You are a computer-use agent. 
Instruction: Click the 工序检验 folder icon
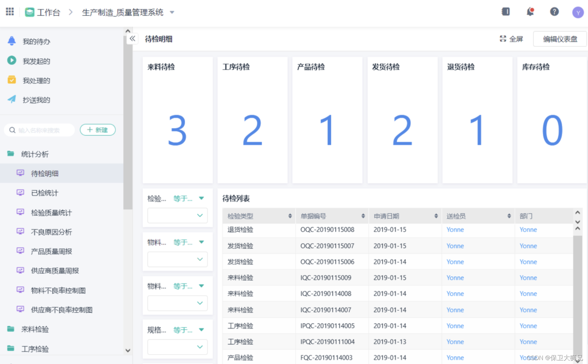click(x=11, y=348)
